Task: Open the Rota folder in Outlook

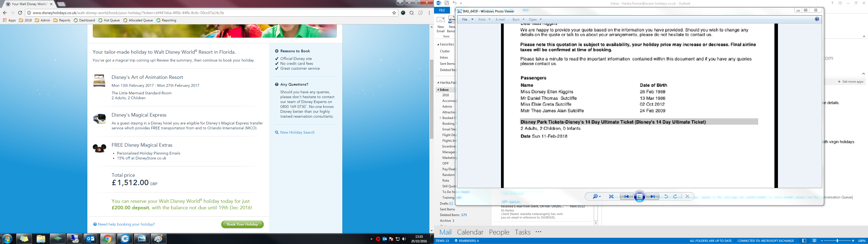Action: [445, 181]
